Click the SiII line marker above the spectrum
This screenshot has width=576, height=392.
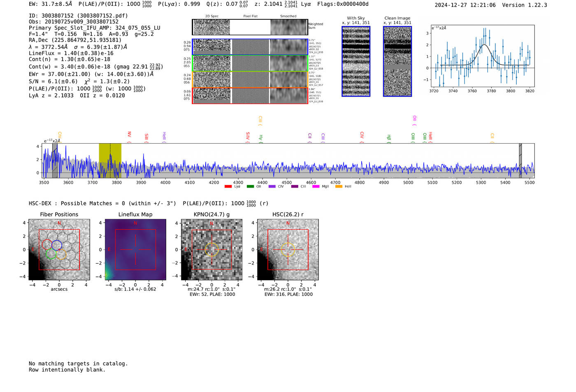[146, 138]
